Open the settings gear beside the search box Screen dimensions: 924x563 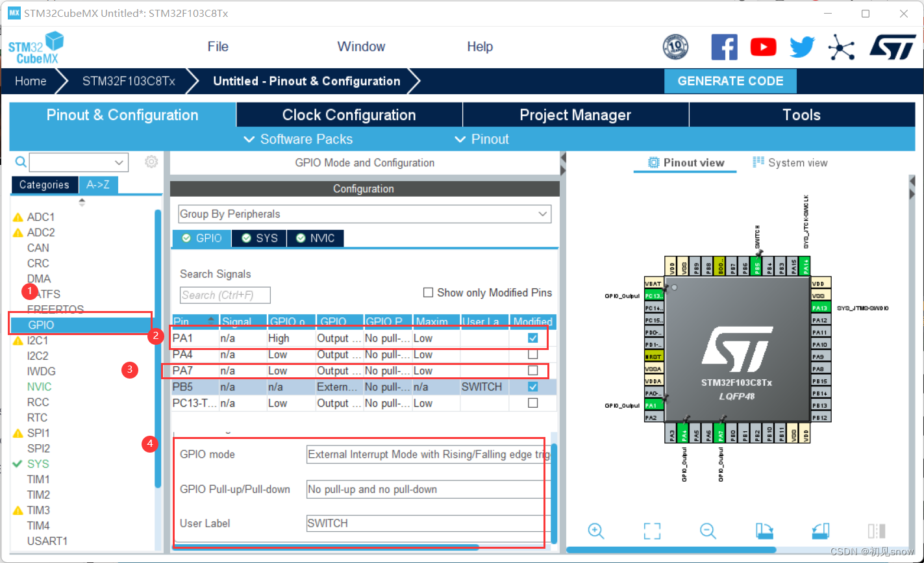(x=151, y=162)
